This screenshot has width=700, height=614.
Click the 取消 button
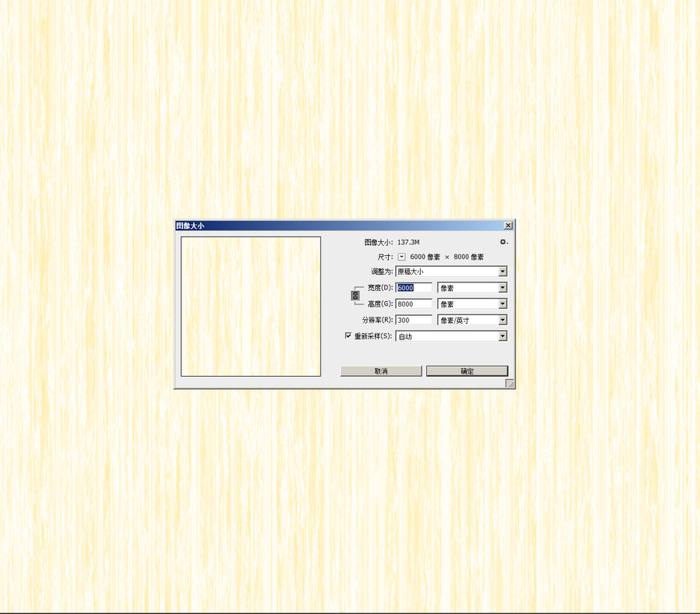(x=381, y=371)
